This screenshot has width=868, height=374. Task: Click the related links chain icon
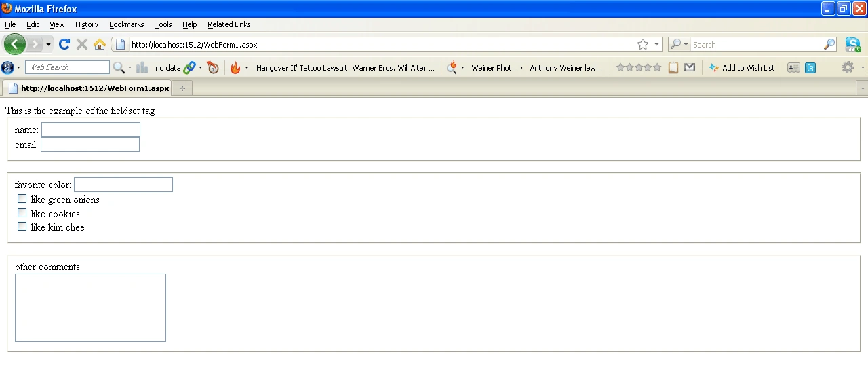click(189, 67)
